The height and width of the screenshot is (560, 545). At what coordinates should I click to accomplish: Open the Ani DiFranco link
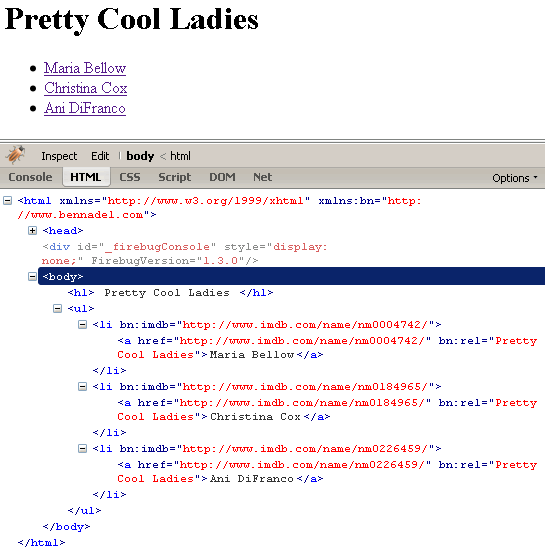point(85,108)
